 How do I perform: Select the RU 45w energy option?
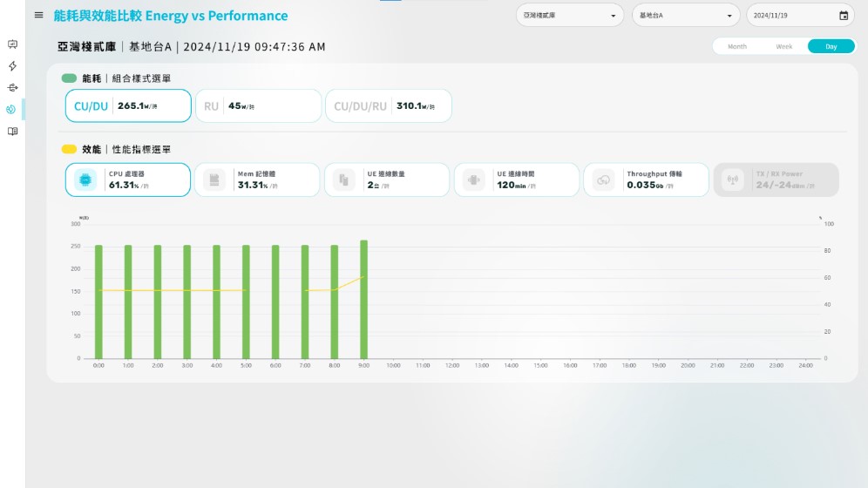pos(258,106)
